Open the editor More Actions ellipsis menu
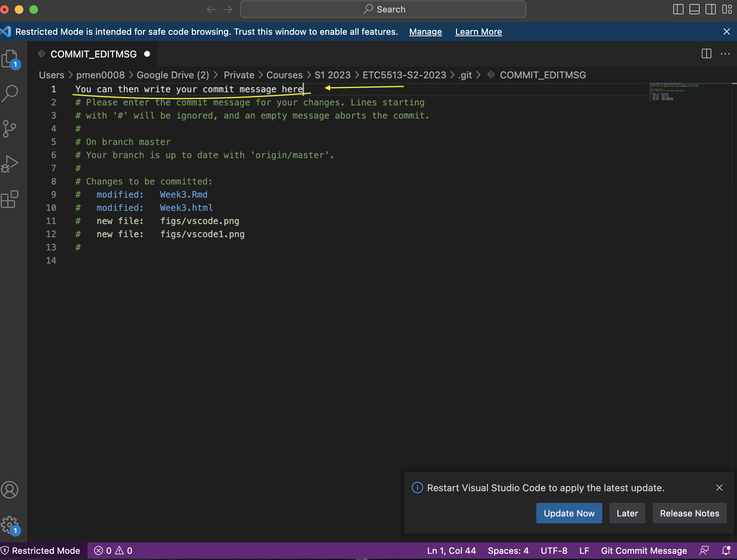The width and height of the screenshot is (737, 560). pos(725,54)
